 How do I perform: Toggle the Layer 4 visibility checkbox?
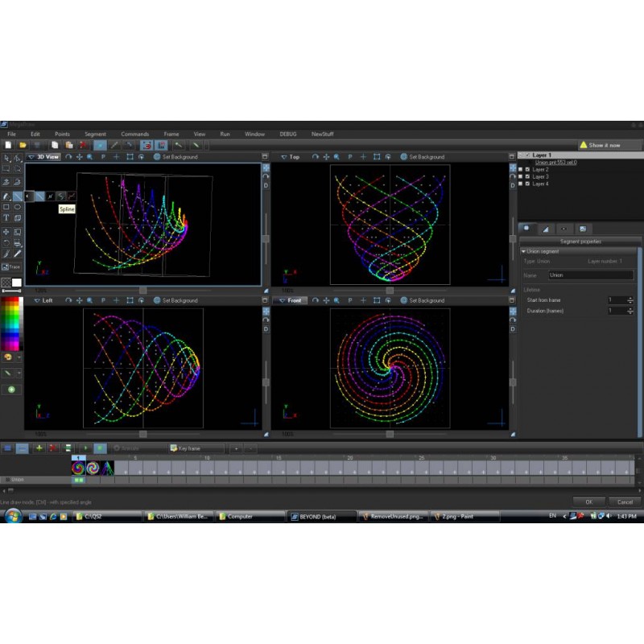[527, 184]
